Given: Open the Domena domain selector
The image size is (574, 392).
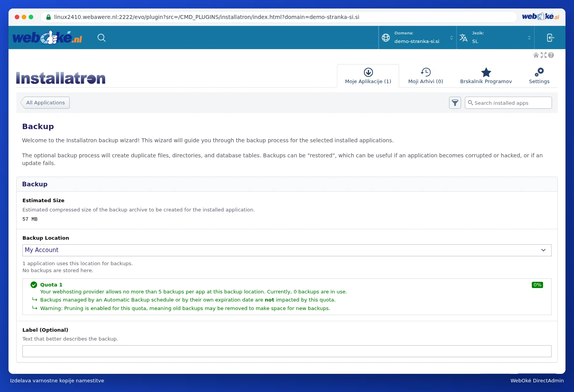Looking at the screenshot, I should click(418, 37).
